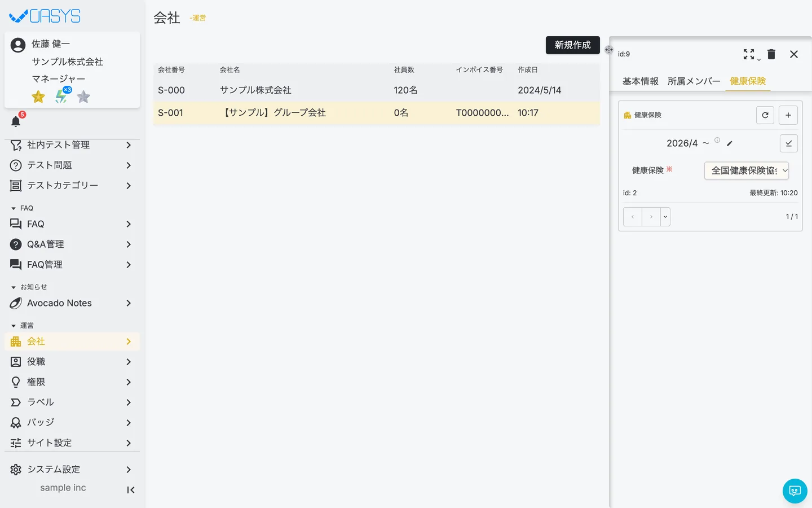Viewport: 812px width, 508px height.
Task: Switch to the 基本情報 tab
Action: click(641, 81)
